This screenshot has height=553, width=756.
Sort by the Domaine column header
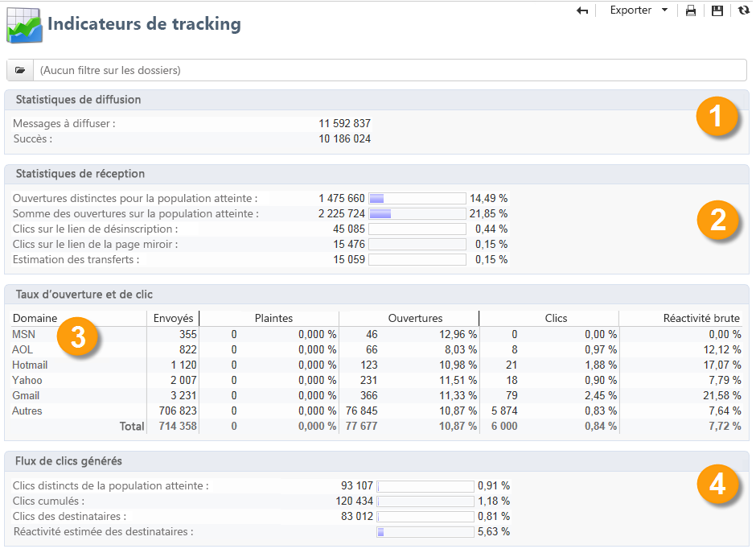click(35, 318)
